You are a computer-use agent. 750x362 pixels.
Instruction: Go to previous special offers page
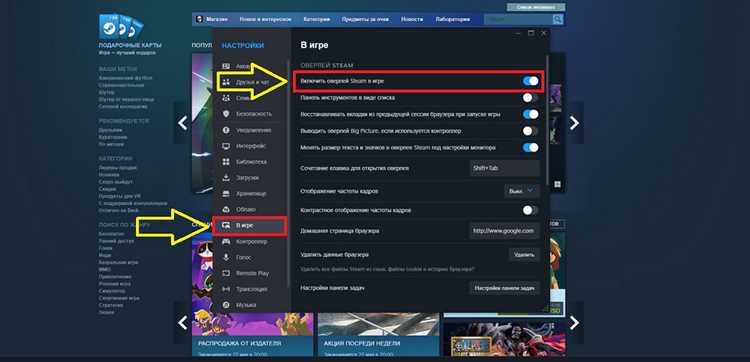[182, 323]
